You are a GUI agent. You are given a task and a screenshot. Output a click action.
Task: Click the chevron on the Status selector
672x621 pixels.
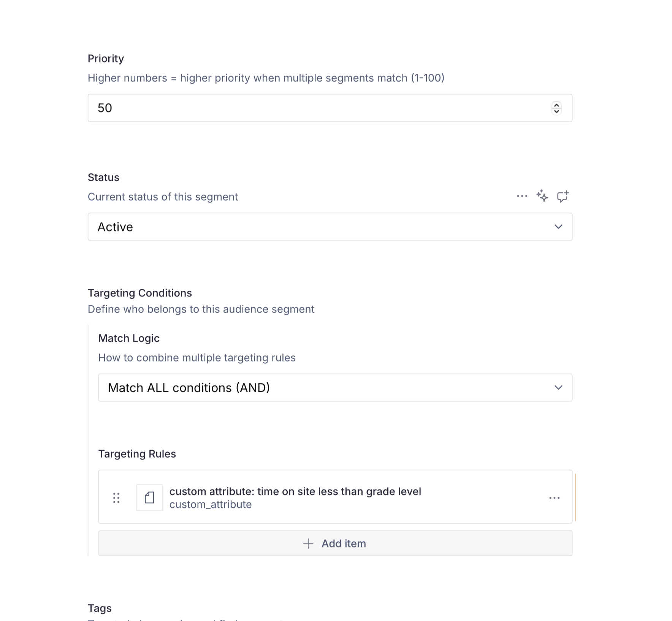pyautogui.click(x=558, y=227)
